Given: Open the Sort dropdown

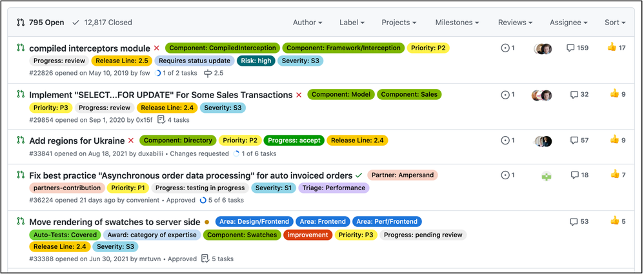Looking at the screenshot, I should click(614, 23).
